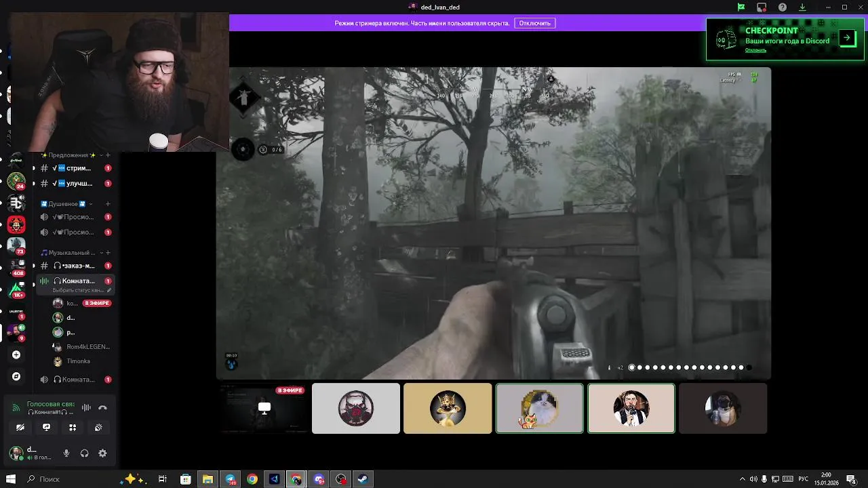Open Checkpoint recap with green arrow button
The image size is (868, 488).
pyautogui.click(x=847, y=38)
